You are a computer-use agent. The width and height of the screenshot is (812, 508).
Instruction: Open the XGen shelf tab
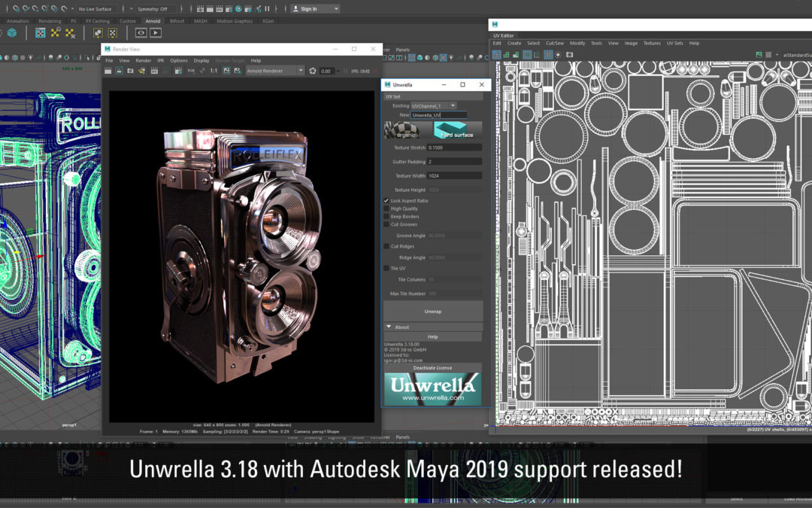click(x=268, y=21)
